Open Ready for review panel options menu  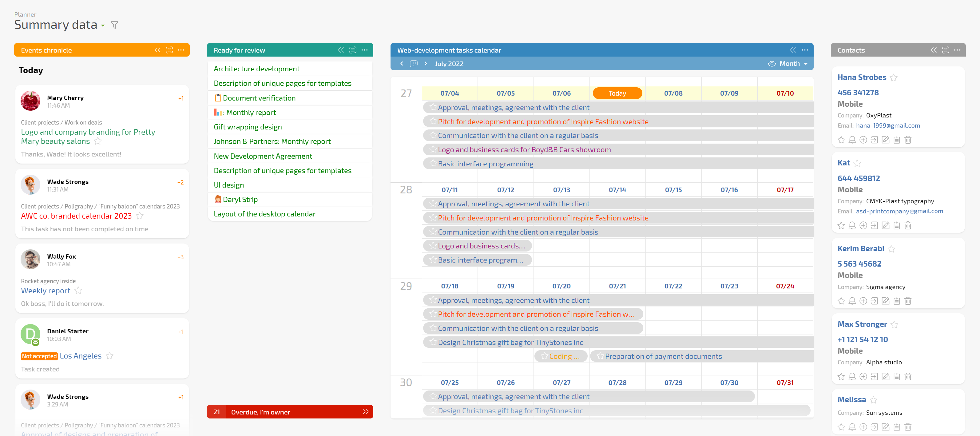point(364,50)
